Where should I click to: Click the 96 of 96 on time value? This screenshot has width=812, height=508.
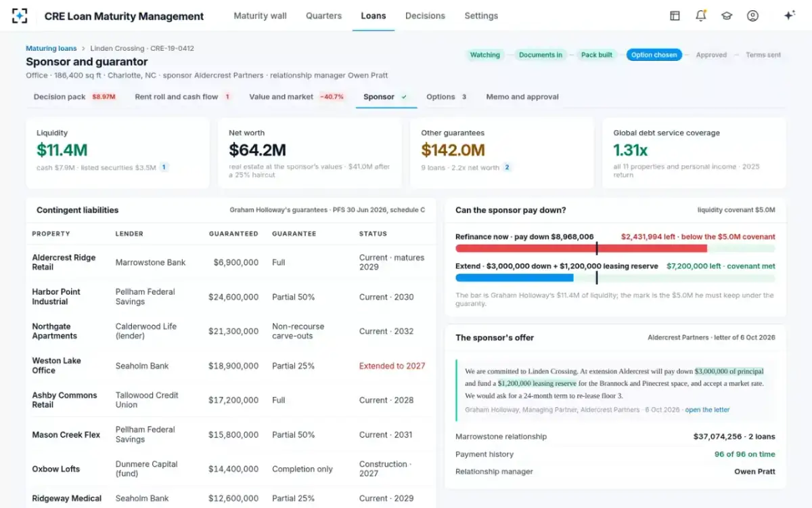point(745,454)
